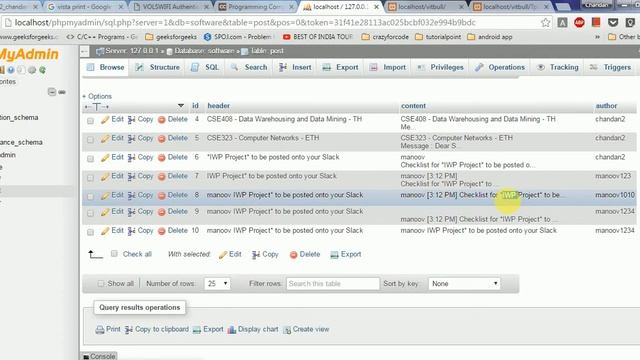This screenshot has width=640, height=360.
Task: Switch to the SQL tab
Action: [x=205, y=67]
